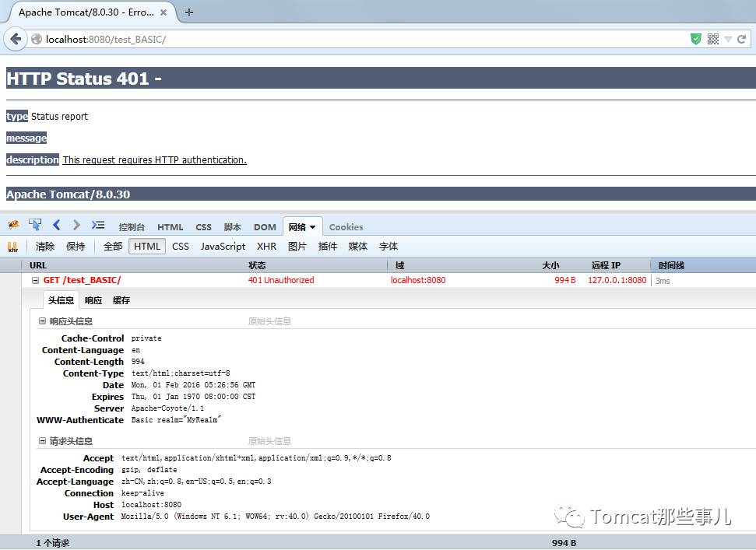Sort by the 远程 IP column header
This screenshot has width=756, height=550.
(606, 265)
